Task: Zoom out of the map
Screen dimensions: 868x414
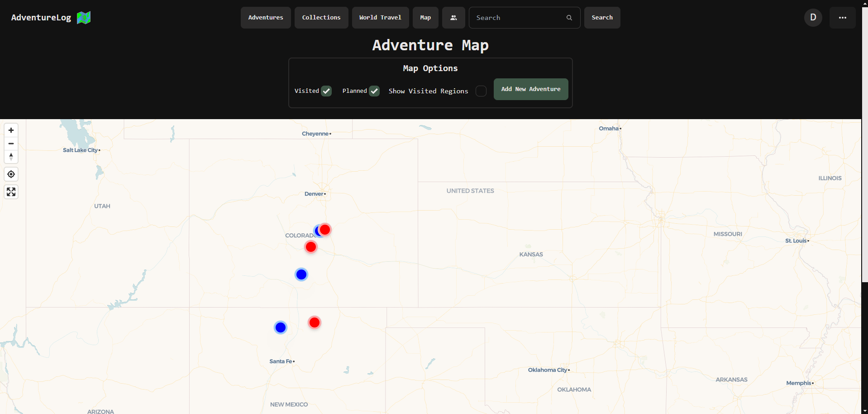Action: pyautogui.click(x=11, y=144)
